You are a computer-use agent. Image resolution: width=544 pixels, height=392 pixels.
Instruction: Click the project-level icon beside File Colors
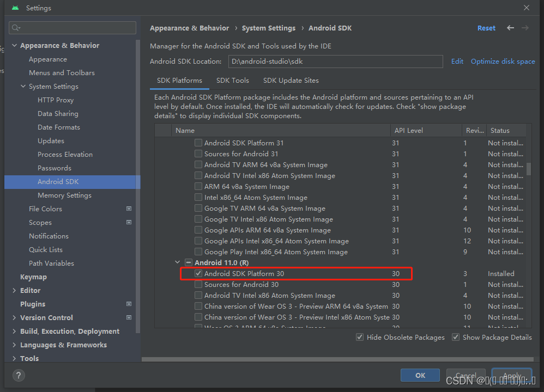point(129,209)
